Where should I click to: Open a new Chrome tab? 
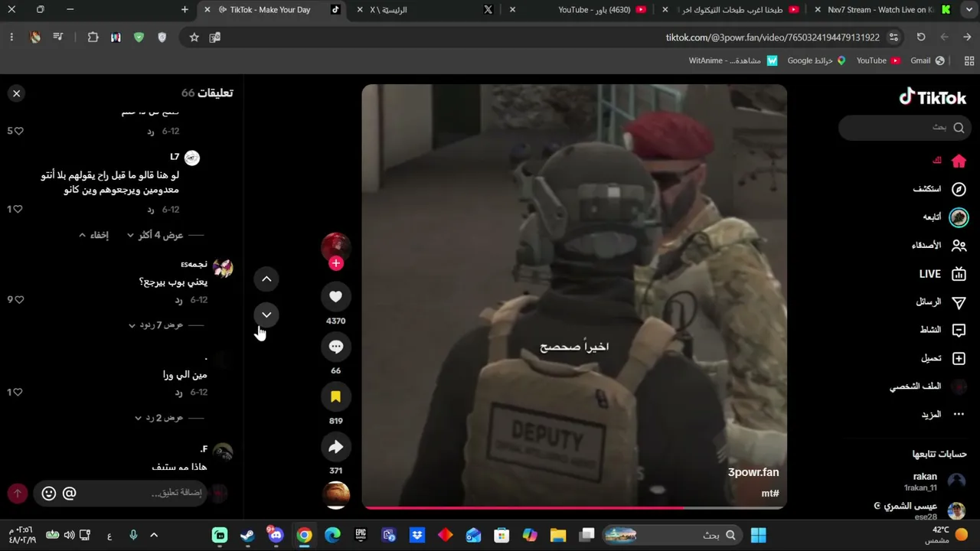coord(185,10)
